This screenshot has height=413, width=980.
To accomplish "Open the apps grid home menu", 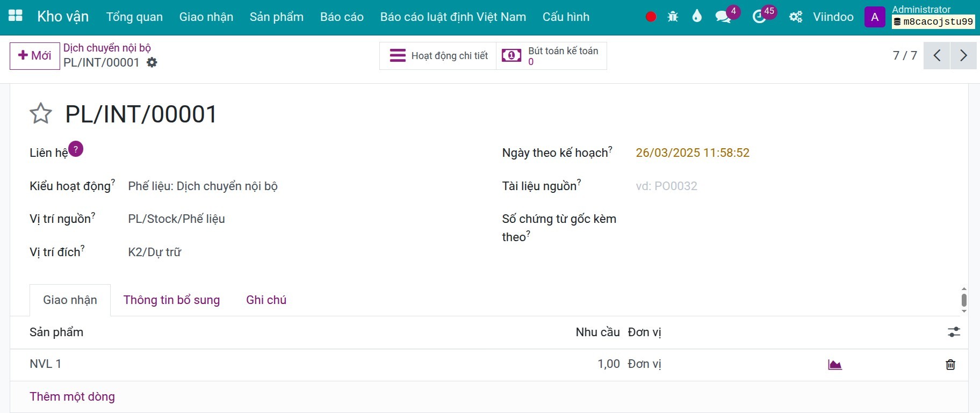I will tap(16, 16).
